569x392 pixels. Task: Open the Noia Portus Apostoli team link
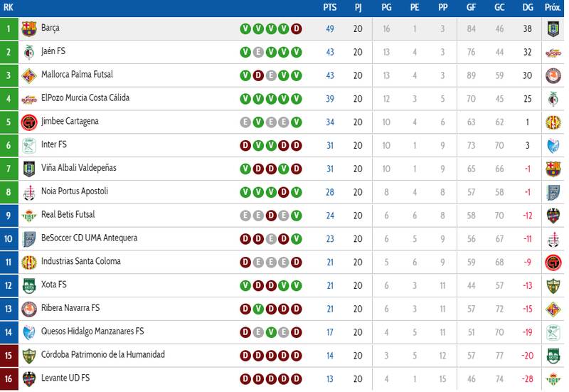(x=75, y=191)
